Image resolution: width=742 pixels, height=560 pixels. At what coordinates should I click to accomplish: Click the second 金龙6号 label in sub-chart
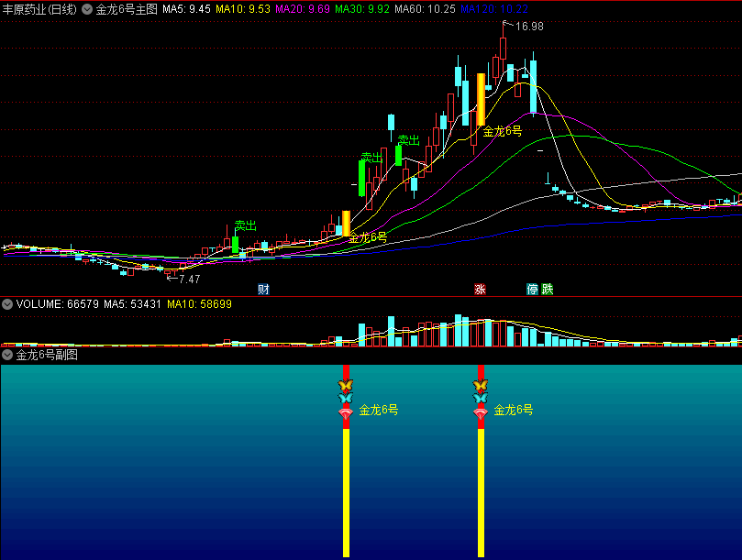(x=514, y=410)
